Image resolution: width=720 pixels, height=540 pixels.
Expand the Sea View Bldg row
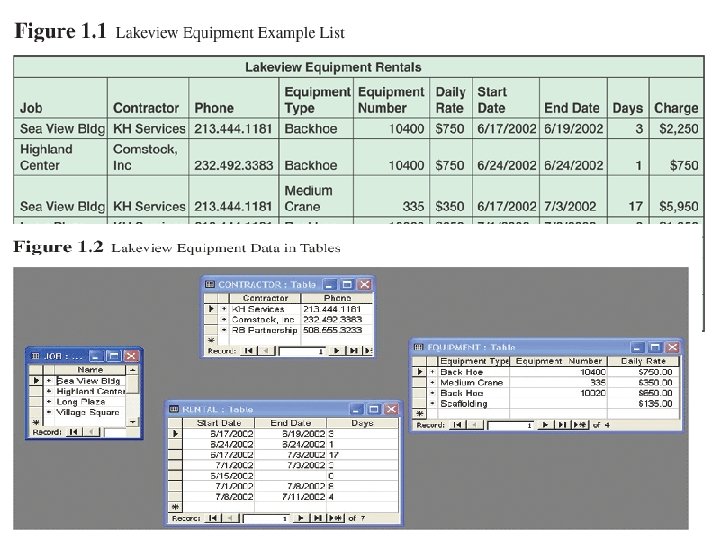(49, 381)
